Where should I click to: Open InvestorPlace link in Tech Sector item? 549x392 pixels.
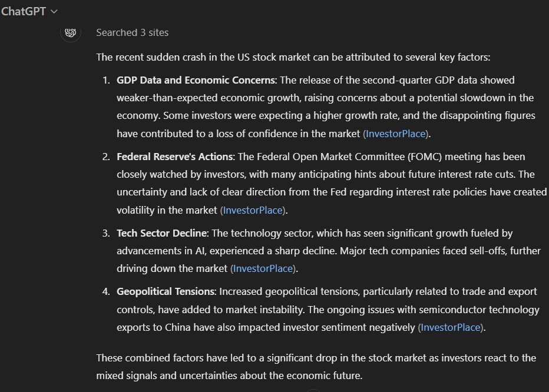pyautogui.click(x=263, y=268)
